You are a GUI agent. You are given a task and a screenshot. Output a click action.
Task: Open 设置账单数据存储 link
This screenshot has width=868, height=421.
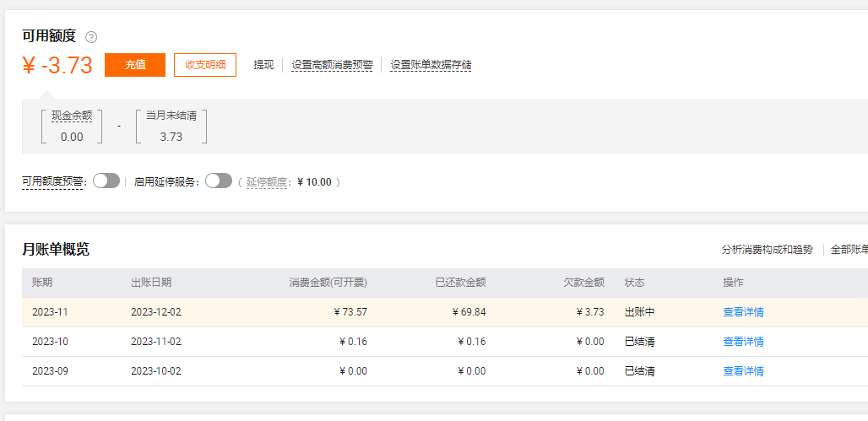tap(431, 65)
